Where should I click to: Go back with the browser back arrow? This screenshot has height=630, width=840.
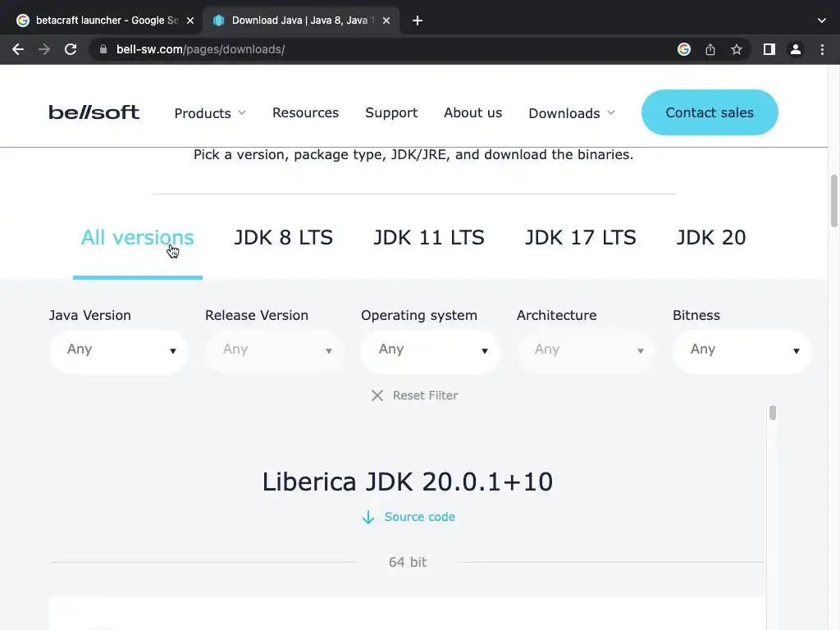click(x=18, y=49)
